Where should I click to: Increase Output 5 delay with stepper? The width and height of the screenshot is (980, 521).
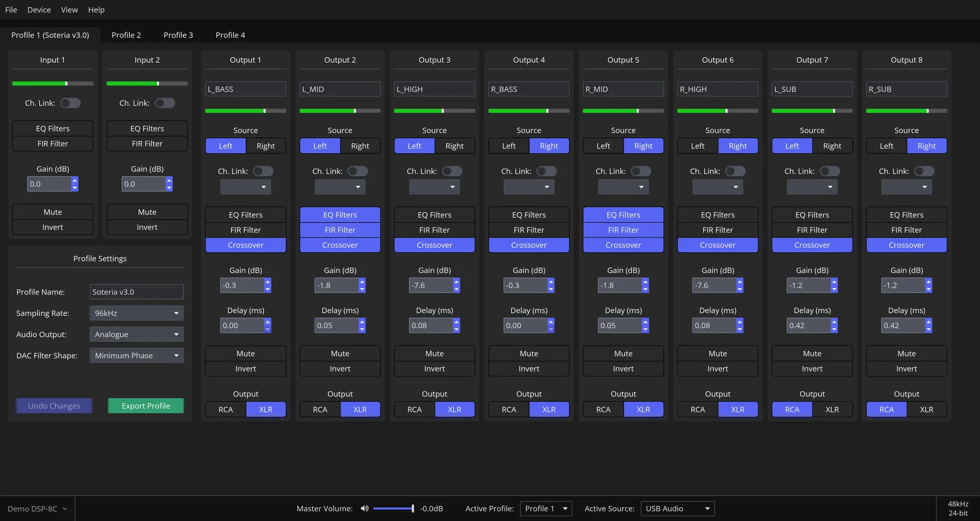pyautogui.click(x=646, y=322)
